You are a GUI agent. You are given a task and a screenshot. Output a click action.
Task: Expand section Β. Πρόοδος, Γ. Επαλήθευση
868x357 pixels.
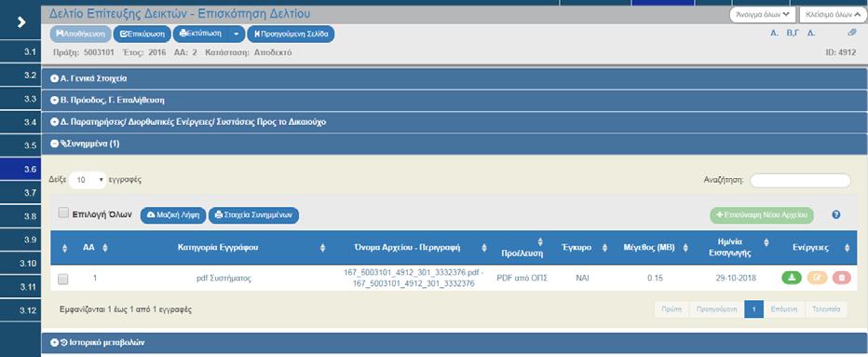pos(455,101)
